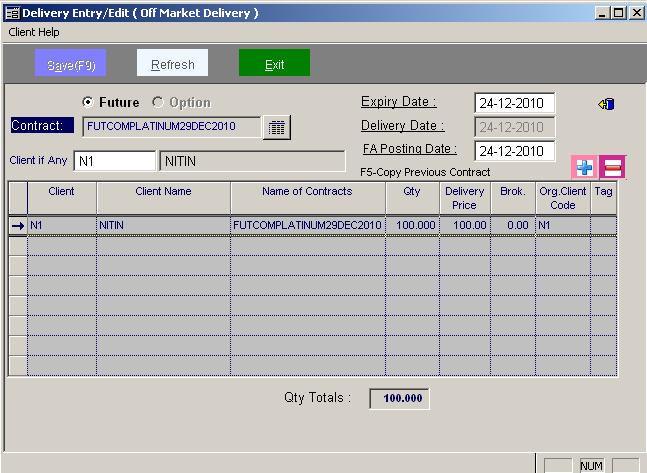Select the Future radio button
The image size is (647, 473).
[88, 103]
